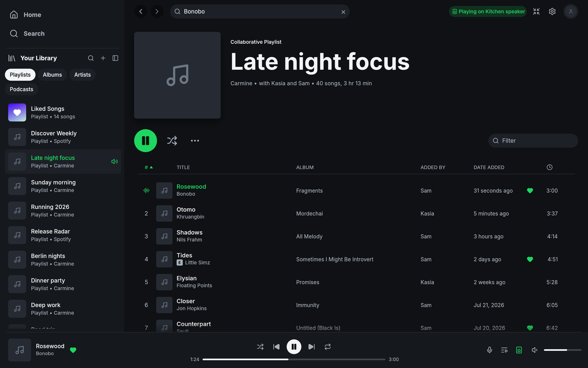Collapse the Your Library panel
588x368 pixels.
click(115, 58)
